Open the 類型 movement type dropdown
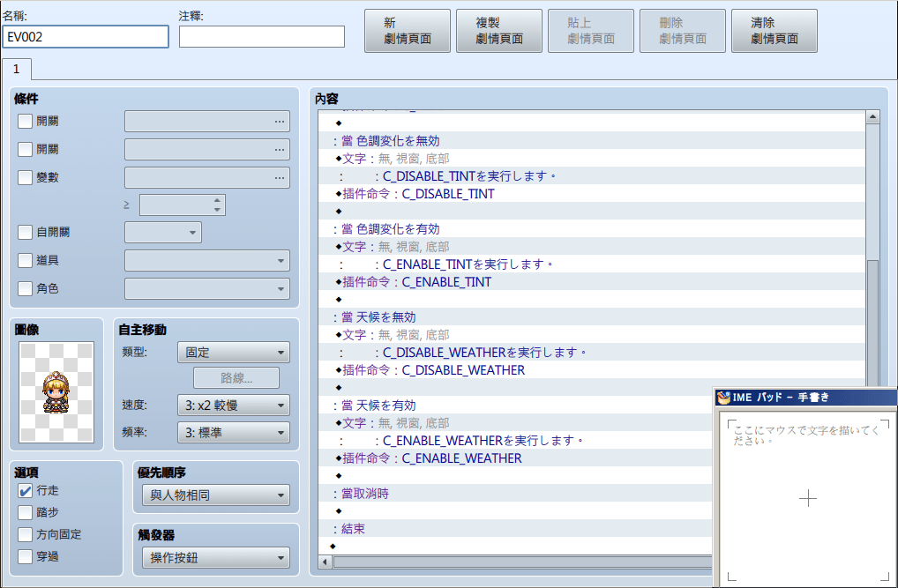898x588 pixels. (x=234, y=352)
